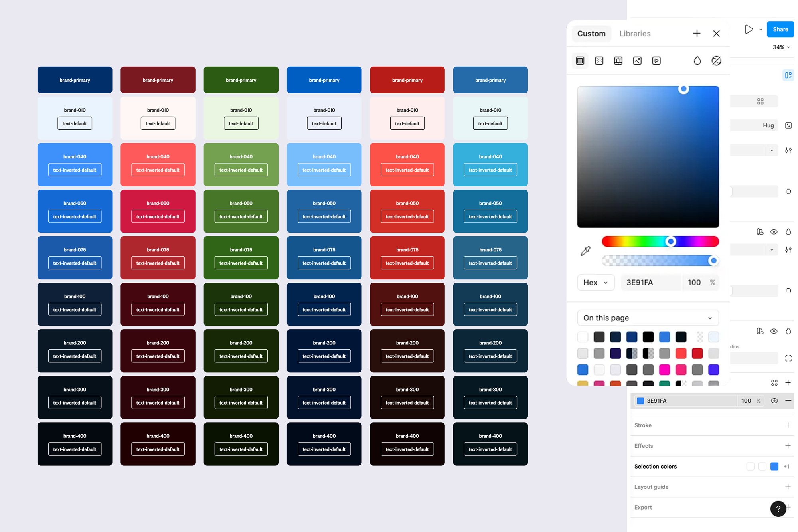This screenshot has width=798, height=532.
Task: Click the plus icon to create a style
Action: point(697,34)
